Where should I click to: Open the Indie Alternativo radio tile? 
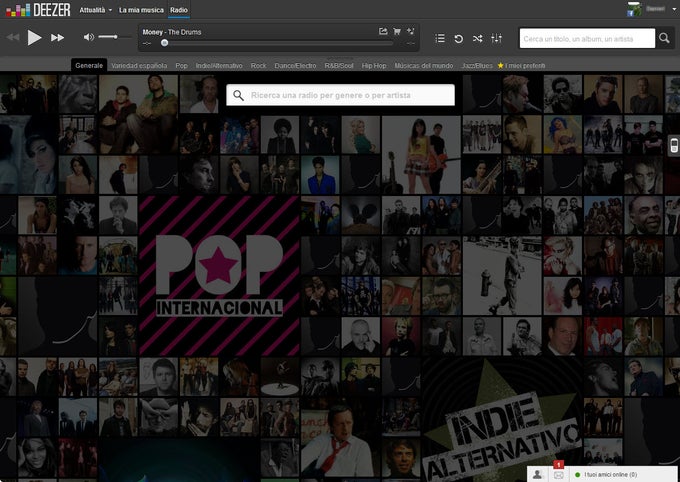click(502, 420)
